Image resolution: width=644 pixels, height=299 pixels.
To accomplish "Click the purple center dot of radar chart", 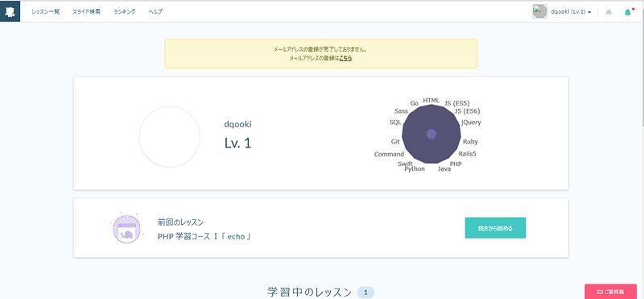I will pos(431,134).
